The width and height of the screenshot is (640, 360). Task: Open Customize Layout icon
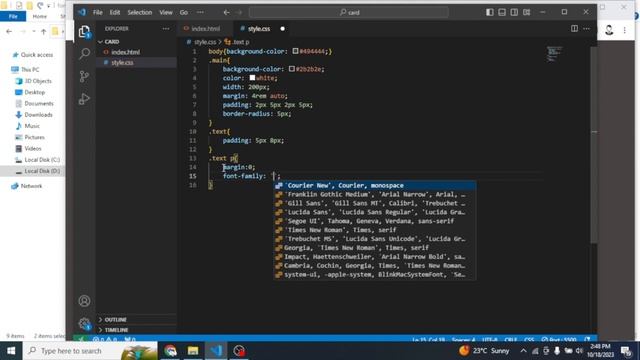[527, 12]
